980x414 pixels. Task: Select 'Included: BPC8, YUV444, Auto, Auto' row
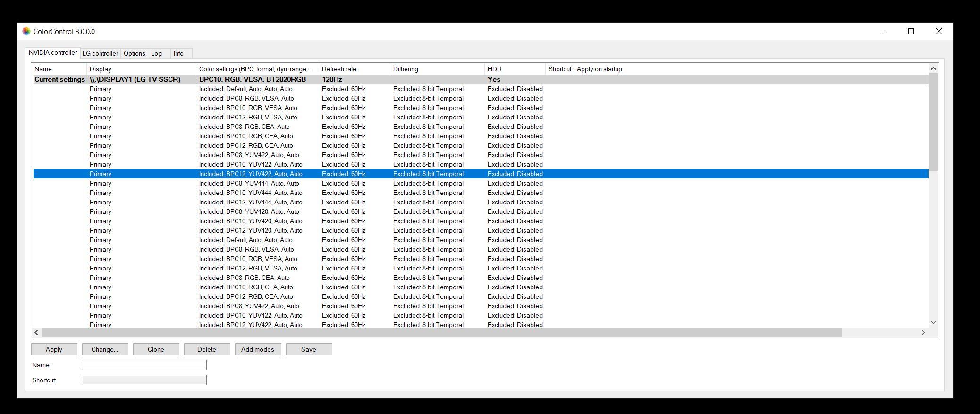coord(481,183)
